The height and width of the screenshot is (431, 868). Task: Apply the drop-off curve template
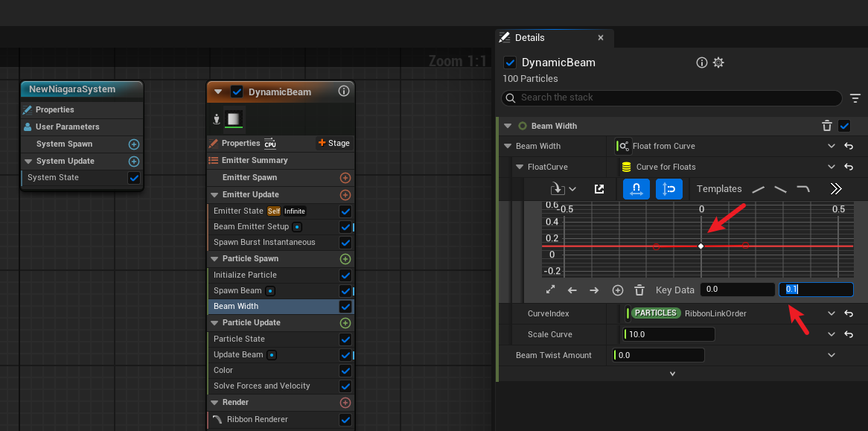point(803,189)
